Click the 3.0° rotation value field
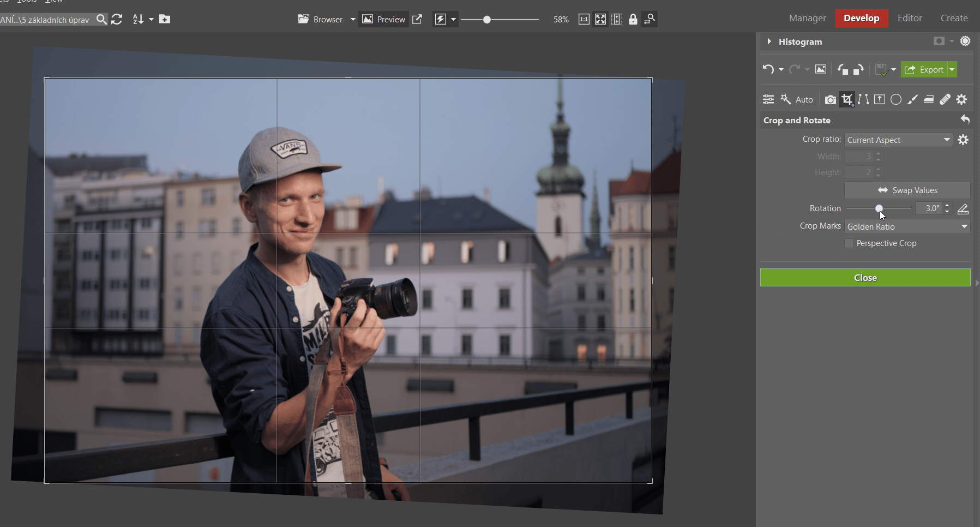 (x=930, y=208)
